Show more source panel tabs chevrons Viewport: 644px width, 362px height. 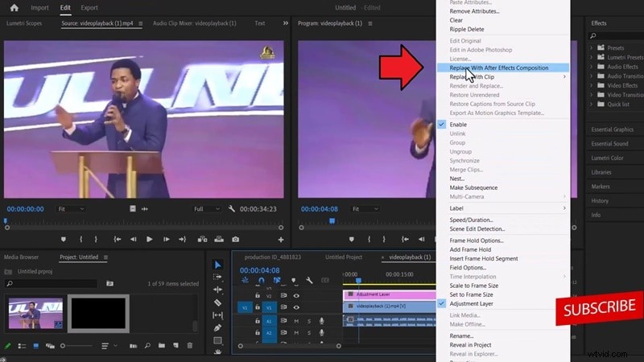(x=286, y=23)
